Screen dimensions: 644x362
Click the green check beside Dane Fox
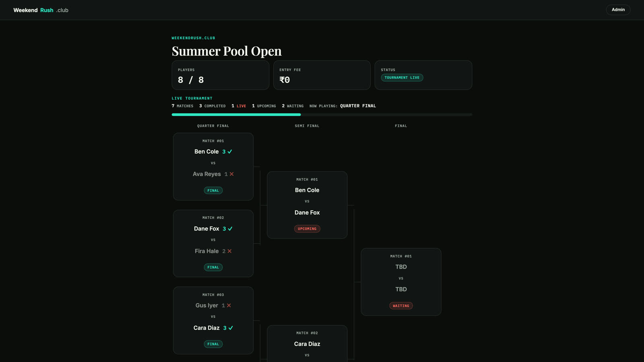(x=230, y=228)
